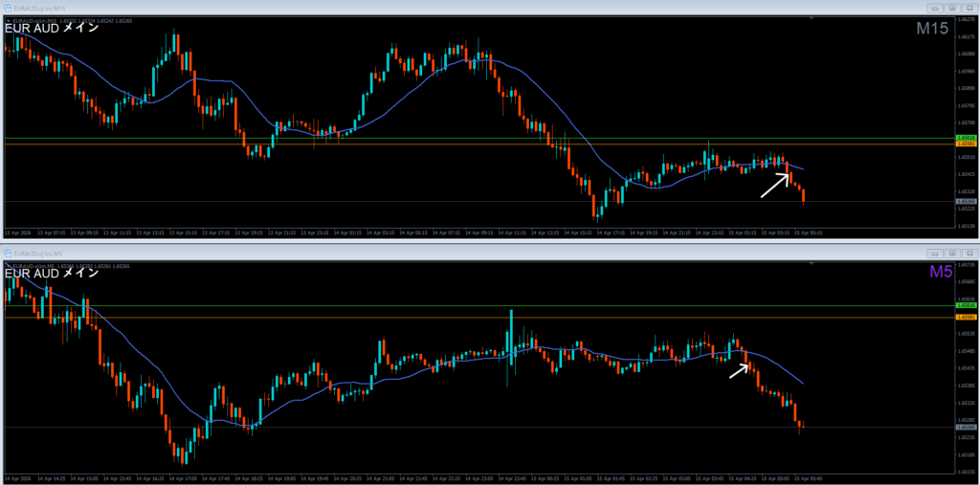
Task: Select the white arrow on M15 chart
Action: point(775,185)
